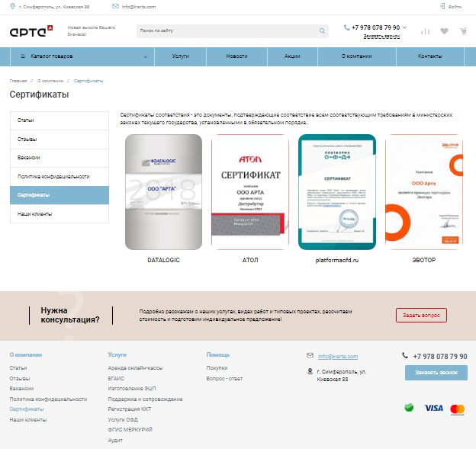This screenshot has width=476, height=449.
Task: Open the Услуги navigation item
Action: [180, 56]
